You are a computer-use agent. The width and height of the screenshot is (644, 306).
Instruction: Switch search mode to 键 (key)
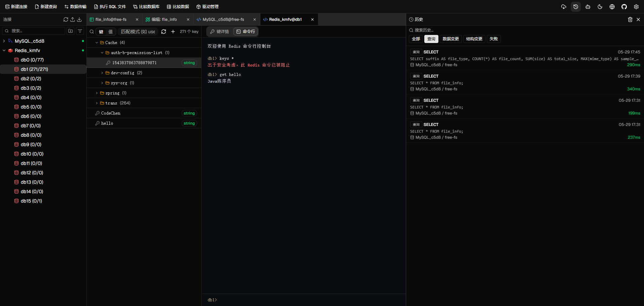tap(101, 32)
